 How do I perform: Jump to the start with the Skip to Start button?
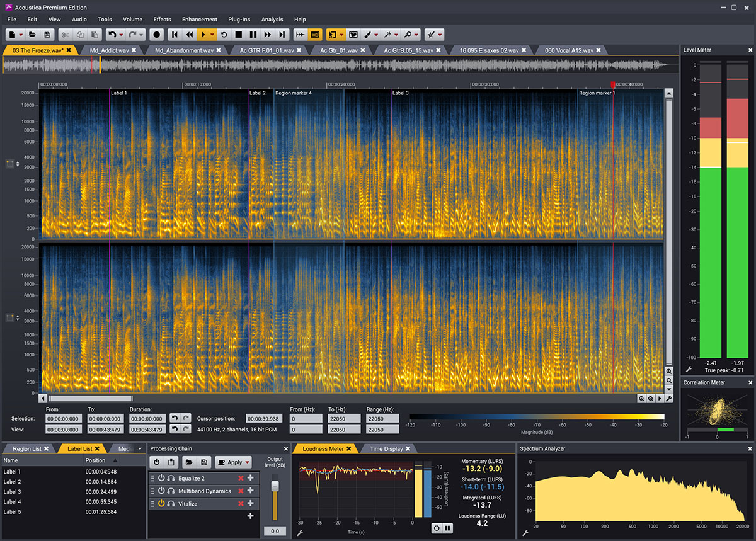coord(175,35)
